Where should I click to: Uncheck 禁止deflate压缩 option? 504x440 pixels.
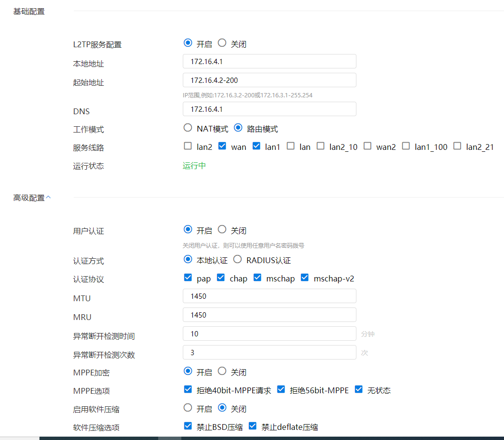click(253, 426)
